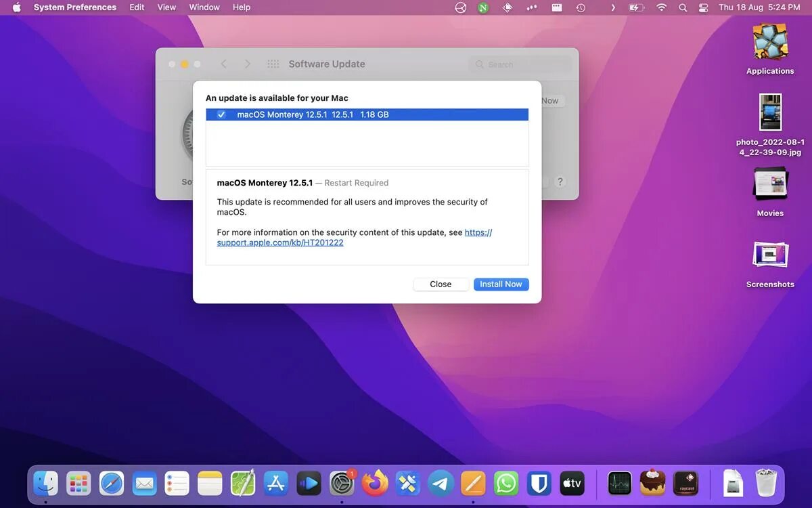Image resolution: width=812 pixels, height=508 pixels.
Task: Open the Apple menu
Action: [17, 7]
